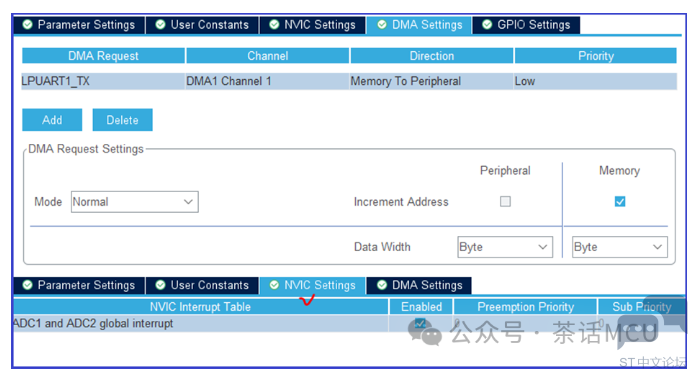Click the NVIC Interrupt Table column header
This screenshot has height=378, width=696.
point(201,307)
